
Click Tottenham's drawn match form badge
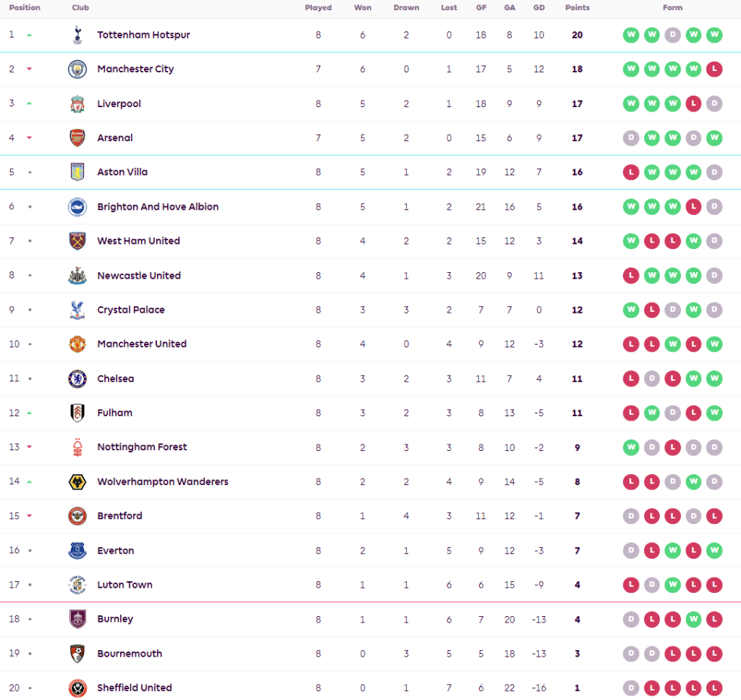673,35
